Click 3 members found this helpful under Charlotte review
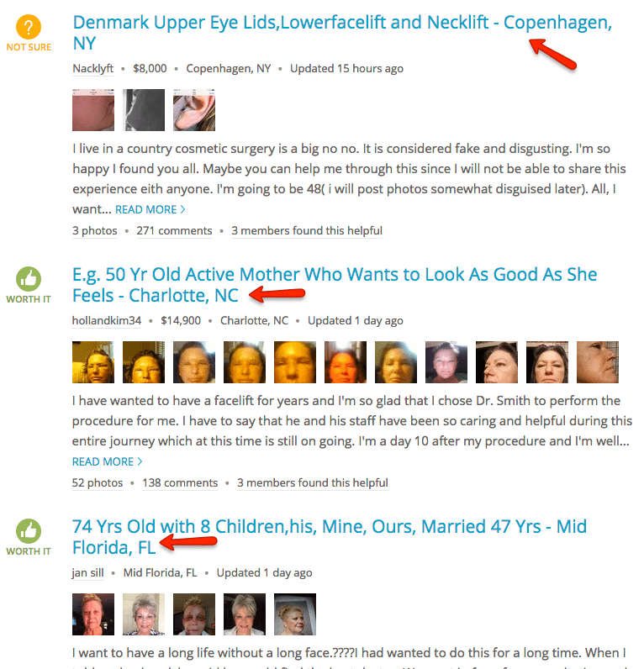 [313, 483]
